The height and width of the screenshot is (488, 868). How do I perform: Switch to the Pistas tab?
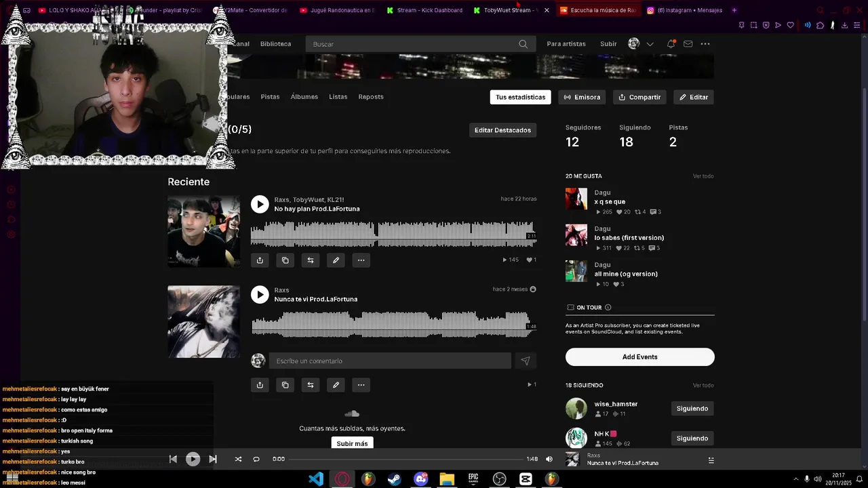pyautogui.click(x=270, y=97)
